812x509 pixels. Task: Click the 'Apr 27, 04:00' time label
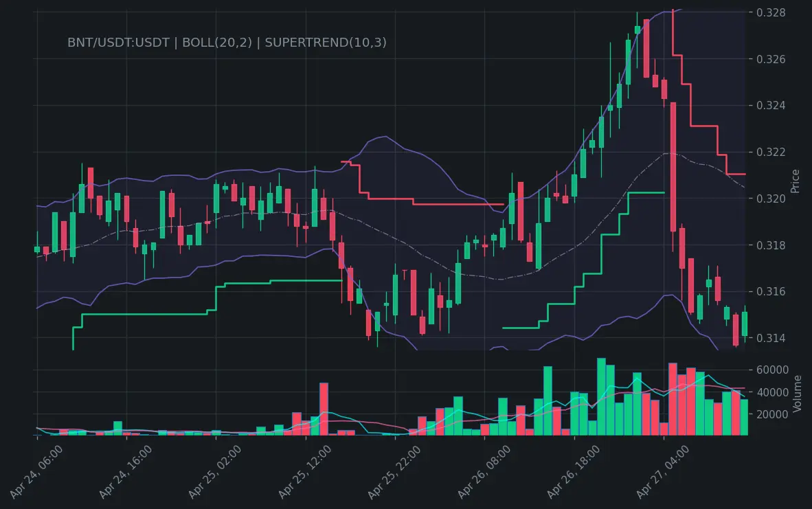tap(663, 472)
